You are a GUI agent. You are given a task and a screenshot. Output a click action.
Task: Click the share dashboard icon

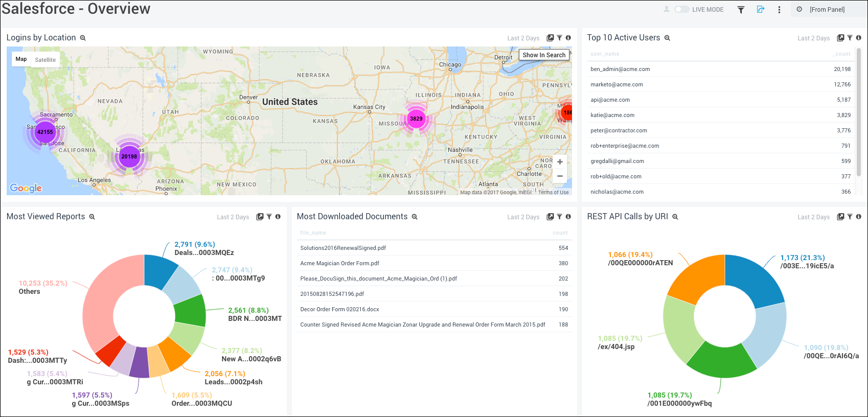[761, 10]
